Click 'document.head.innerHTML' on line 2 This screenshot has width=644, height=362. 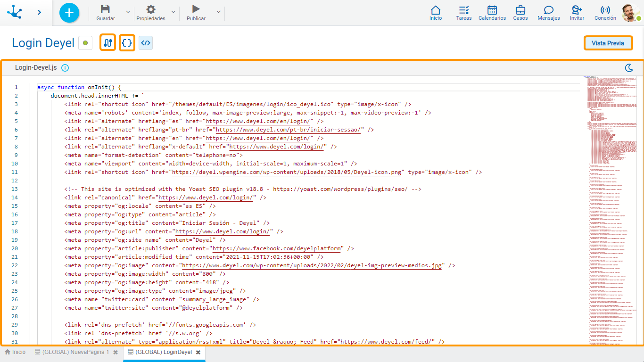89,96
